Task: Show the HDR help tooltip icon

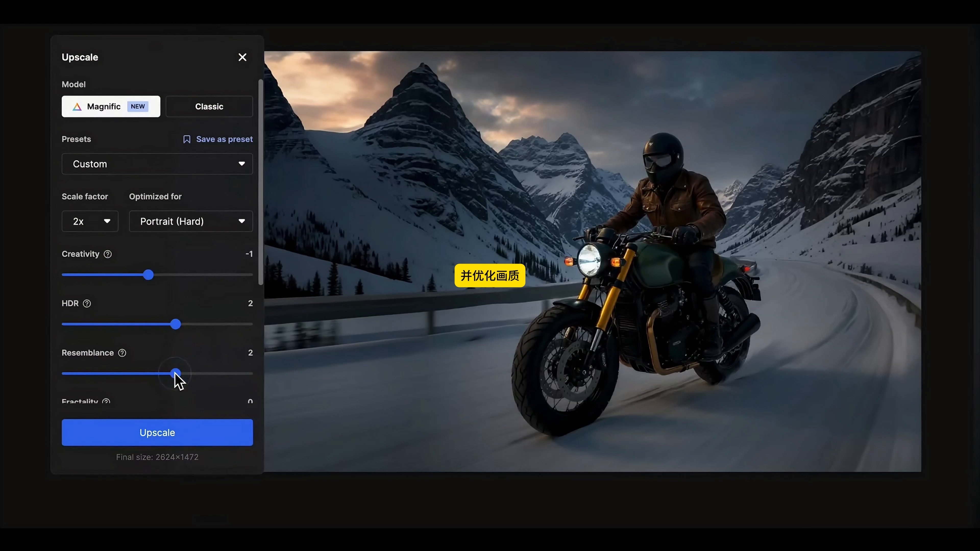Action: (87, 304)
